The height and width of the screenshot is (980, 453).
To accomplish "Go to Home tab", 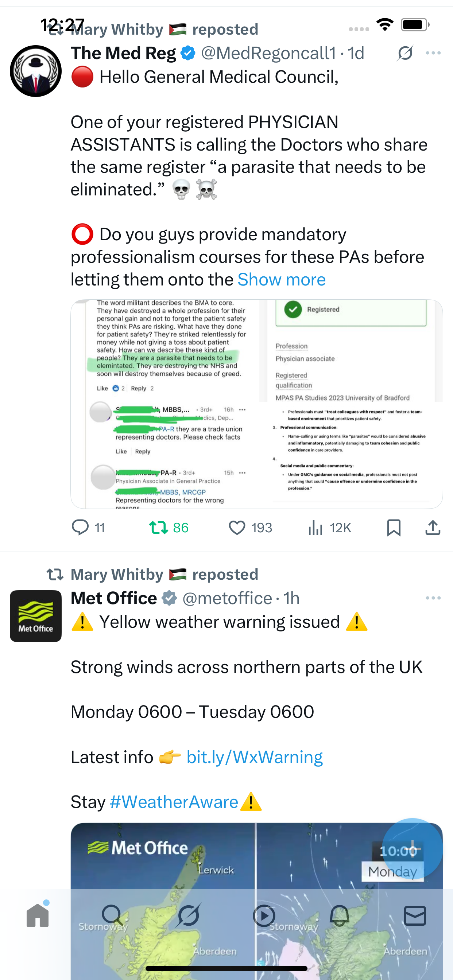I will (x=38, y=916).
